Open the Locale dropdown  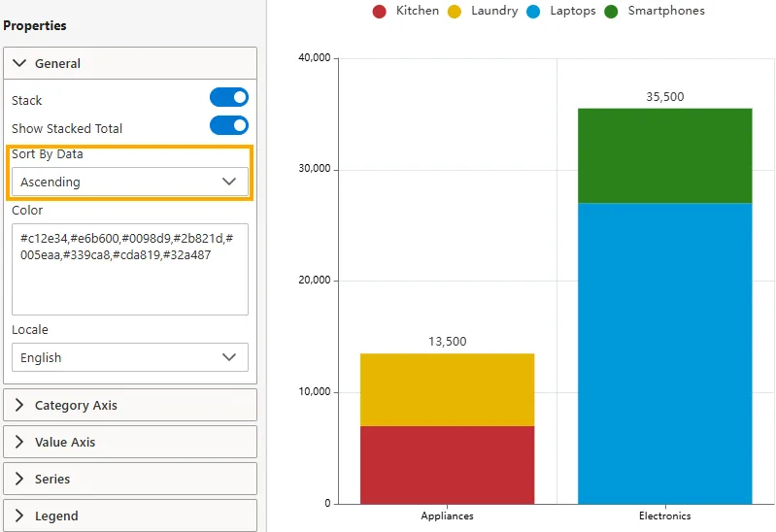(x=130, y=357)
